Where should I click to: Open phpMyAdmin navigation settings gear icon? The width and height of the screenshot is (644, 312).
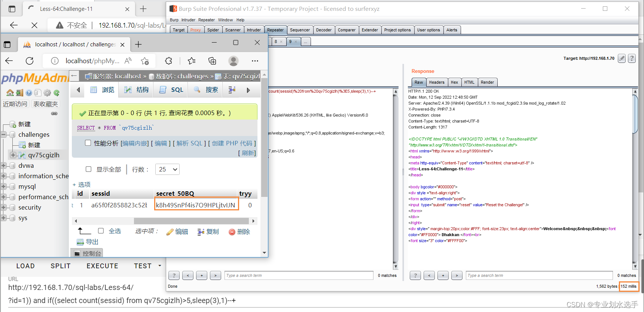(47, 93)
